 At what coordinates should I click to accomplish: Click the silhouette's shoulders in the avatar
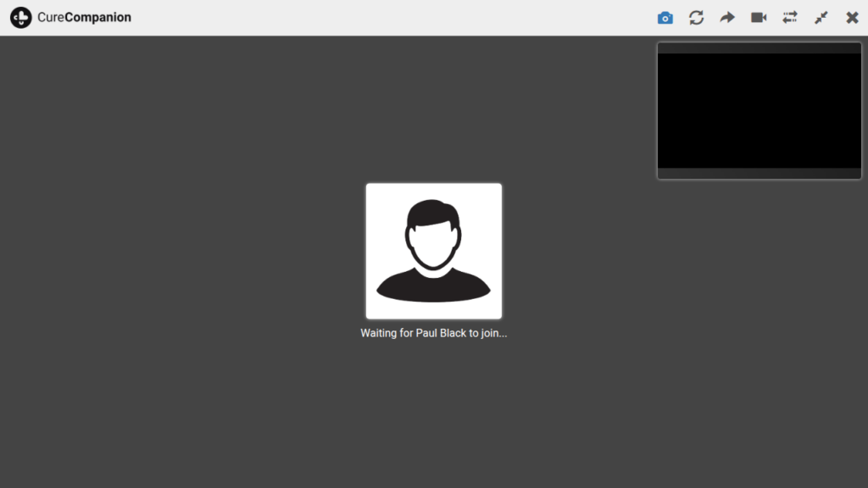(433, 286)
